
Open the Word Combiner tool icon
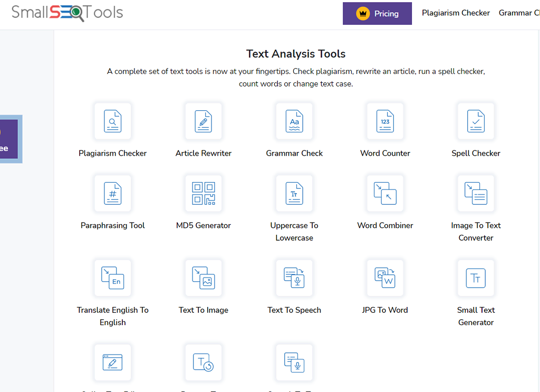point(385,193)
